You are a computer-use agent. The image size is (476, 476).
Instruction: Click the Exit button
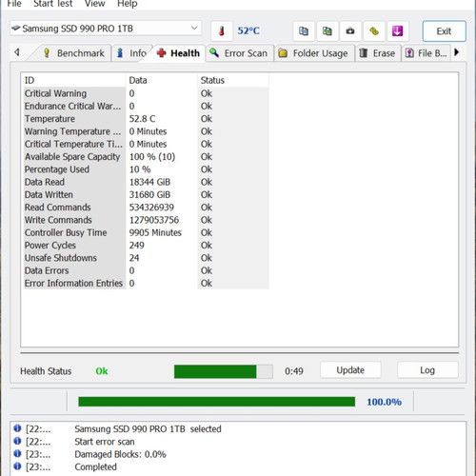coord(444,31)
